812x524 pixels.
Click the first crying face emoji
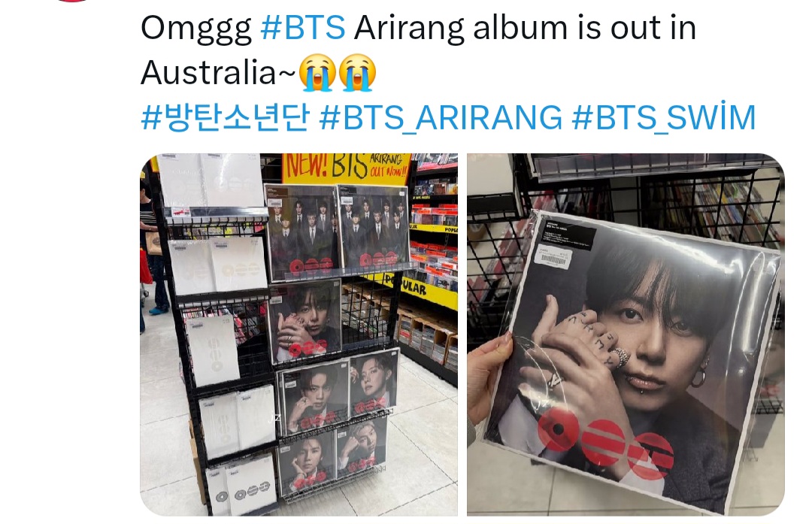click(x=317, y=72)
